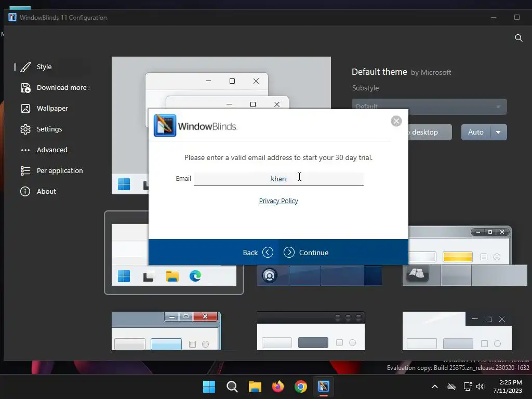Click the search magnifier in WindowBlinds window

[x=518, y=37]
